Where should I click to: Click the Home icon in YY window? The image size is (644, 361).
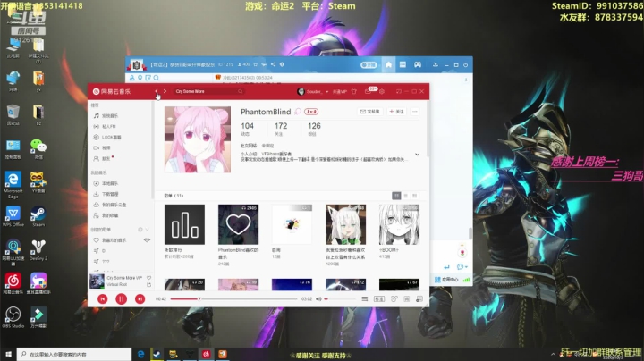coord(388,65)
